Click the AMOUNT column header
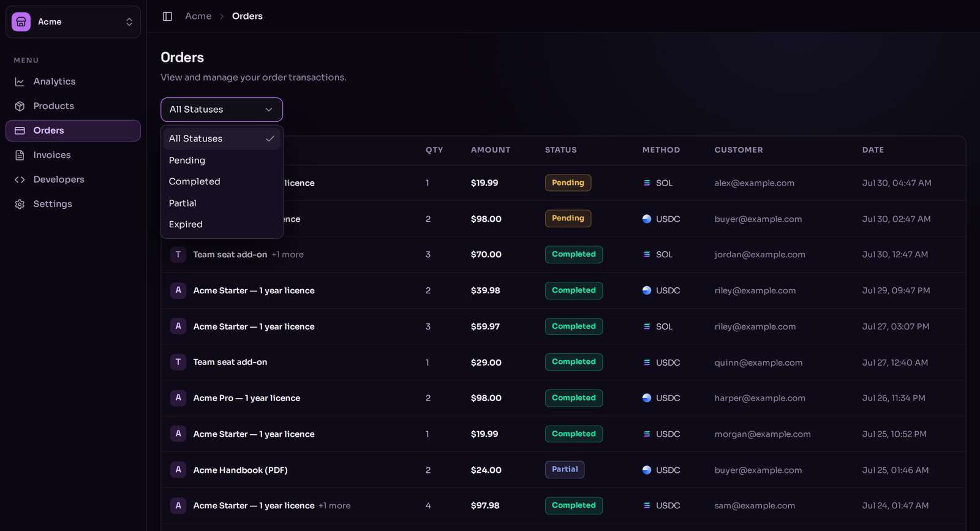The height and width of the screenshot is (531, 980). pyautogui.click(x=491, y=150)
